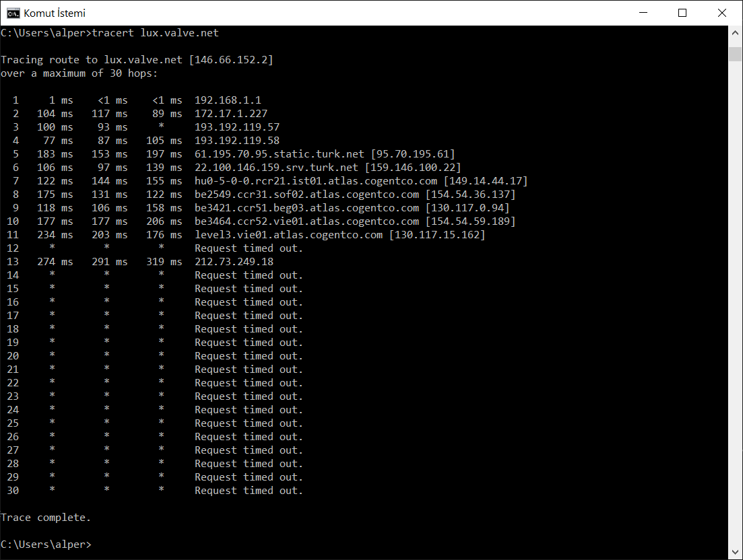Close the Komut İstemi window
Screen dimensions: 743x560
click(x=721, y=13)
